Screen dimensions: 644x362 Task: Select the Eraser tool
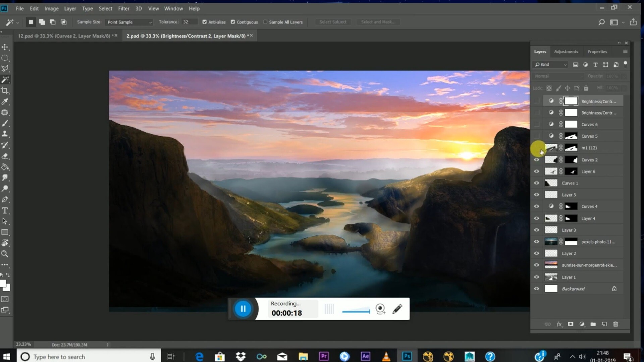tap(5, 156)
